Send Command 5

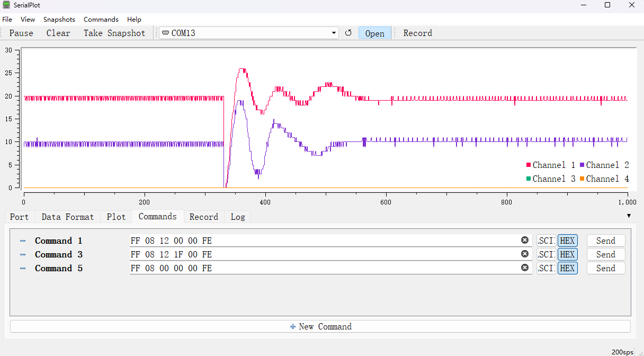point(605,268)
